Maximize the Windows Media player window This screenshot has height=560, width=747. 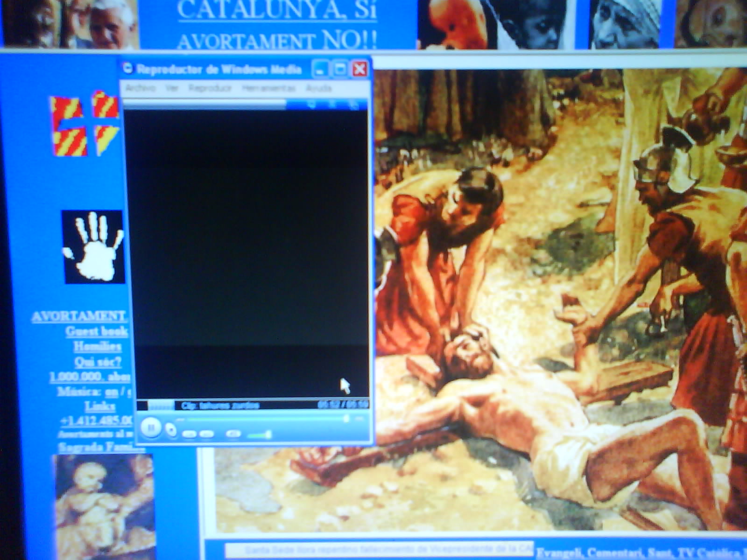[x=340, y=70]
